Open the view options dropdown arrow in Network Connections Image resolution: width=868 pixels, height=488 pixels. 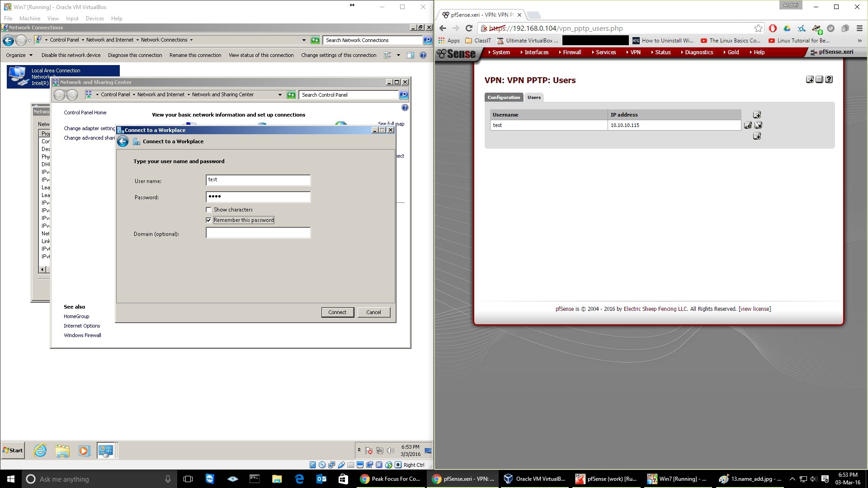pos(398,55)
